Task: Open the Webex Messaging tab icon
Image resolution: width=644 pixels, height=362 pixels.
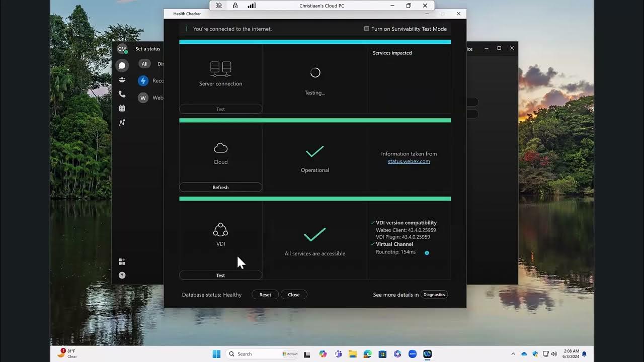Action: [122, 65]
